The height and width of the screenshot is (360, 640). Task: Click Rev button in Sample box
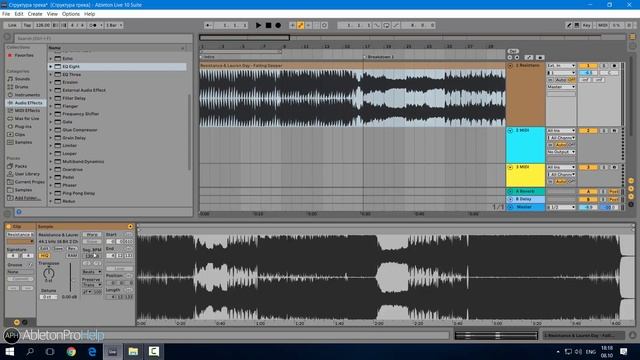(x=72, y=248)
